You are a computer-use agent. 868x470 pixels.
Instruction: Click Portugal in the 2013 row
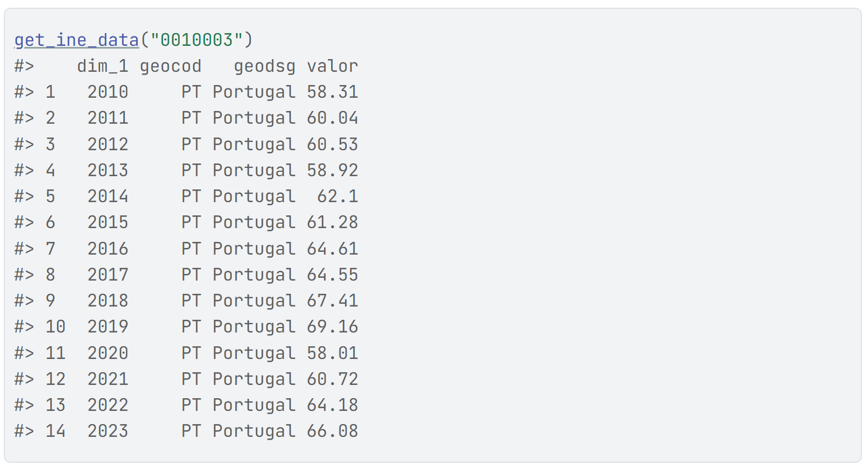click(254, 170)
